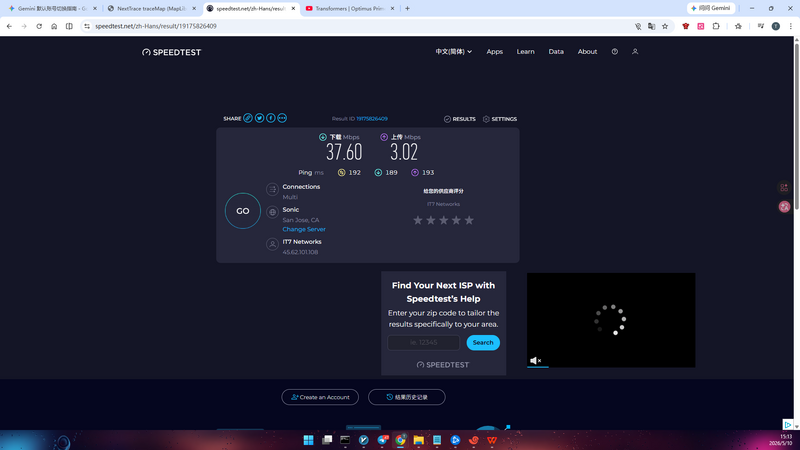800x450 pixels.
Task: Click the loading video ad player
Action: click(611, 320)
